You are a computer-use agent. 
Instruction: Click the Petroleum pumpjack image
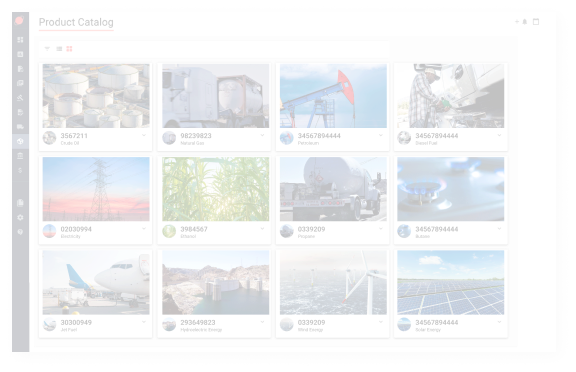point(333,96)
